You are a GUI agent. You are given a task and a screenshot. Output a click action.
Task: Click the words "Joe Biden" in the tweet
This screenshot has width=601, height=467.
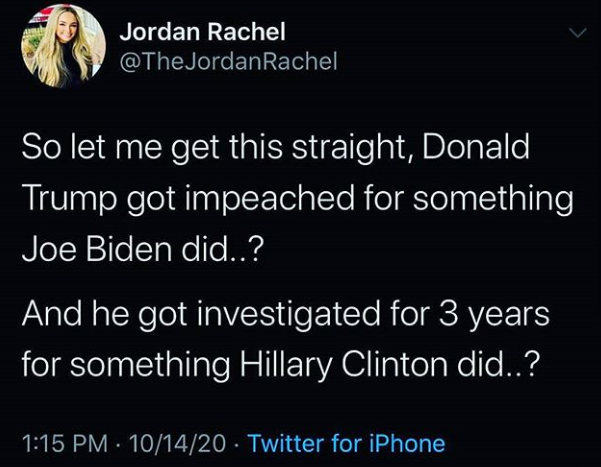coord(104,246)
